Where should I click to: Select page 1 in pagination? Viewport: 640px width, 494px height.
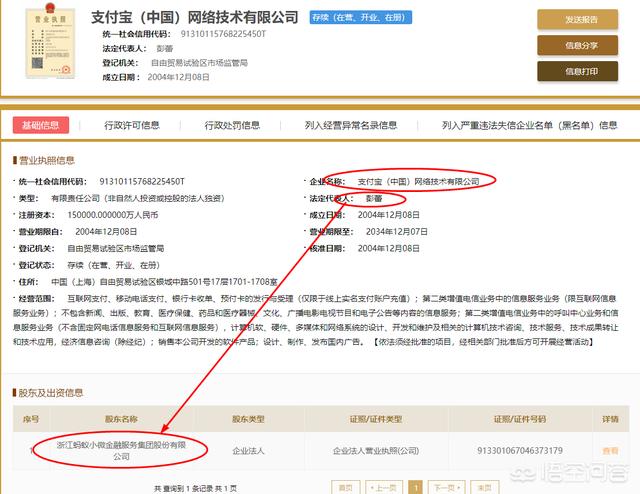pos(416,487)
